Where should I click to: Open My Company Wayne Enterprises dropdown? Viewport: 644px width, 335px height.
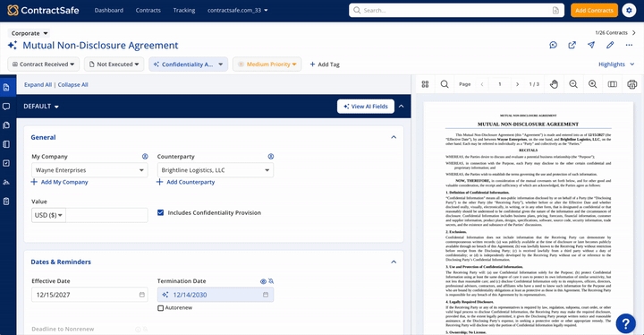click(x=89, y=170)
